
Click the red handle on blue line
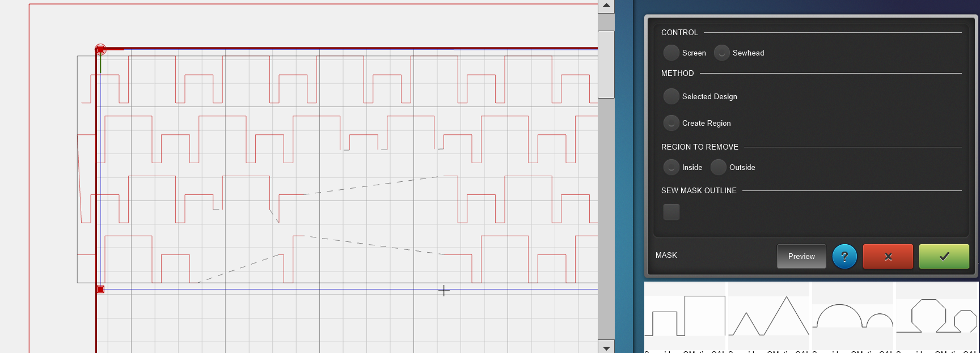pyautogui.click(x=100, y=290)
